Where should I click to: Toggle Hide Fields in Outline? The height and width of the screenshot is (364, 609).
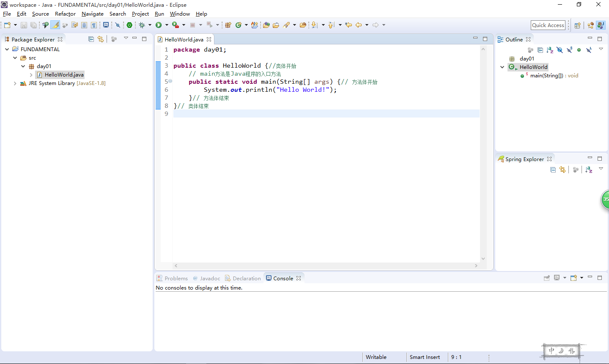560,50
